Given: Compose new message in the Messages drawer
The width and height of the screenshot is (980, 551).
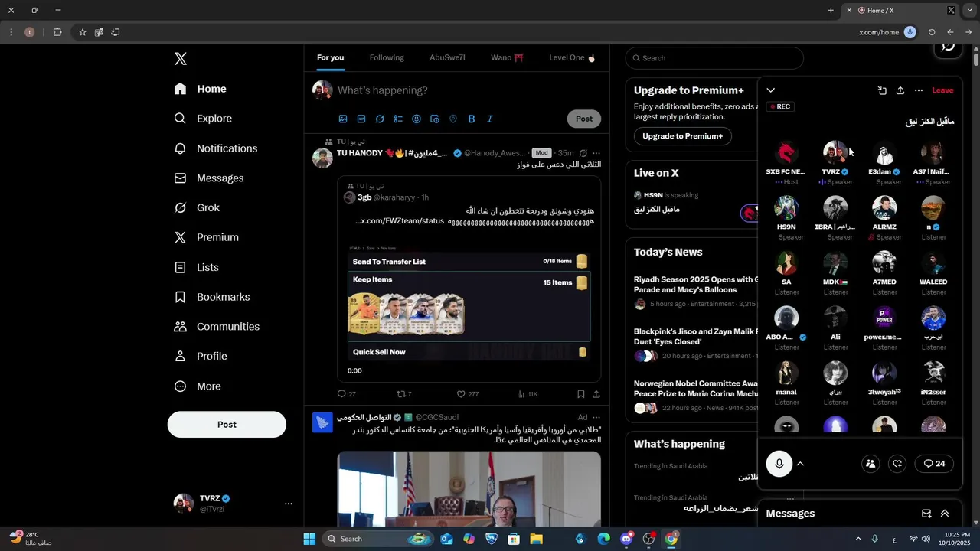Looking at the screenshot, I should pyautogui.click(x=926, y=514).
